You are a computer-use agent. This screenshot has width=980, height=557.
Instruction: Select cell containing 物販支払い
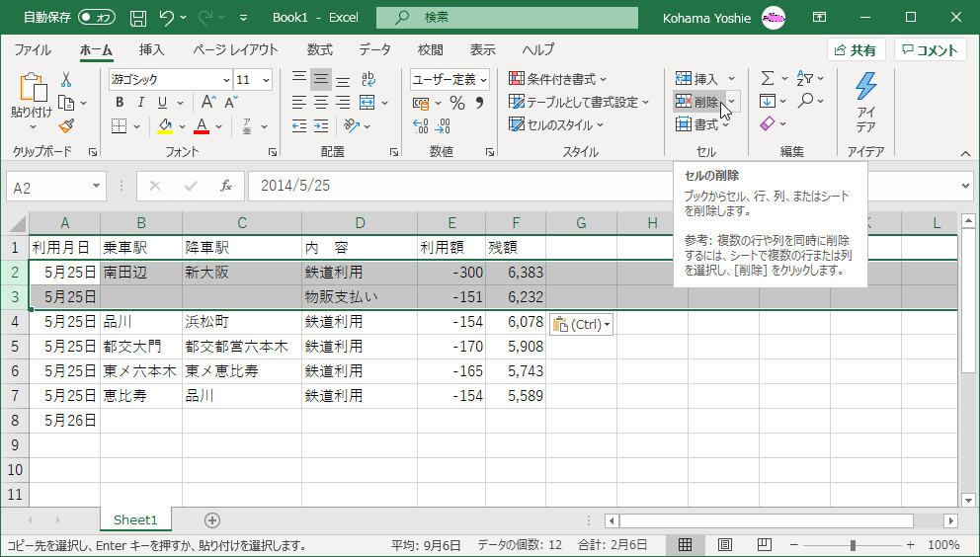[360, 297]
